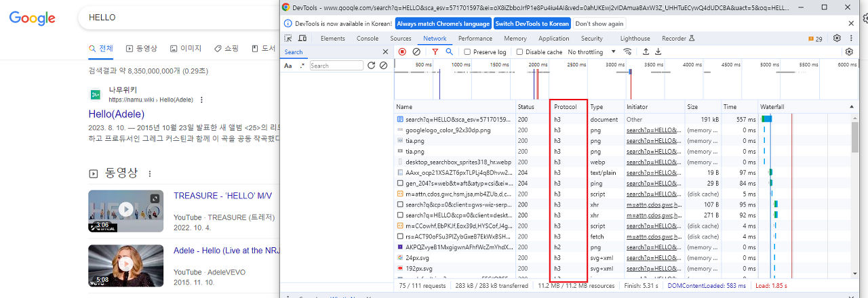868x298 pixels.
Task: Sort requests by the Status column header
Action: pos(532,107)
